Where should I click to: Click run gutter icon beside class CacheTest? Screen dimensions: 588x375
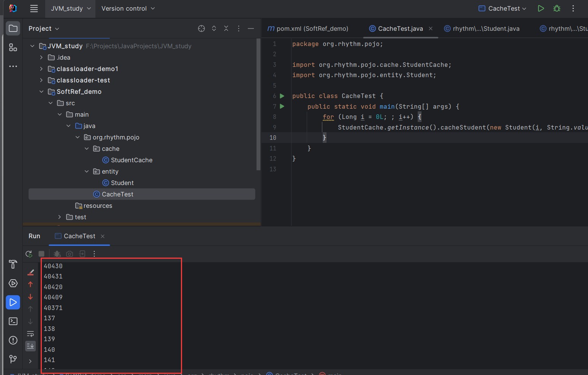[x=282, y=96]
